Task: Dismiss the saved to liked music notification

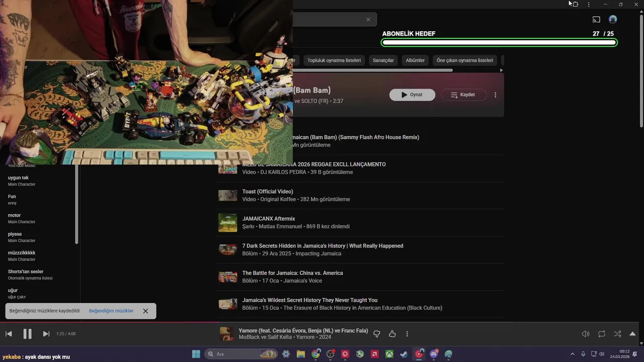Action: point(145,311)
